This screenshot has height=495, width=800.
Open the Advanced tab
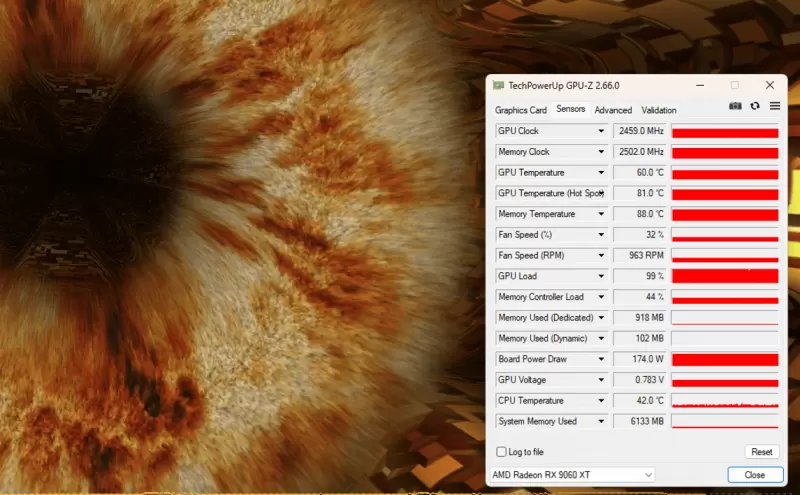tap(613, 110)
